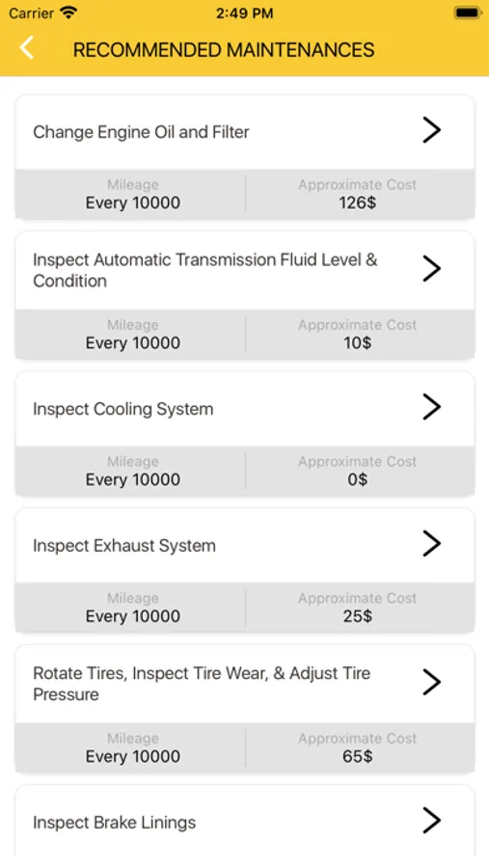Tap the Inspect Exhaust System chevron
Screen dimensions: 489x868
pos(431,544)
